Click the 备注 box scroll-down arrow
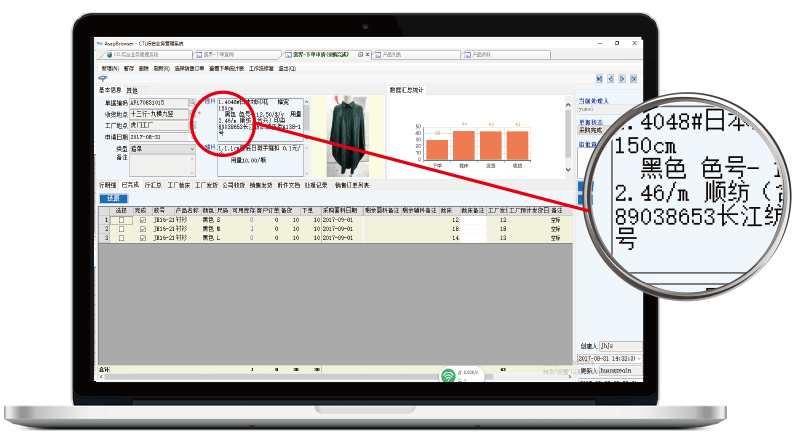Image resolution: width=800 pixels, height=444 pixels. pos(192,172)
